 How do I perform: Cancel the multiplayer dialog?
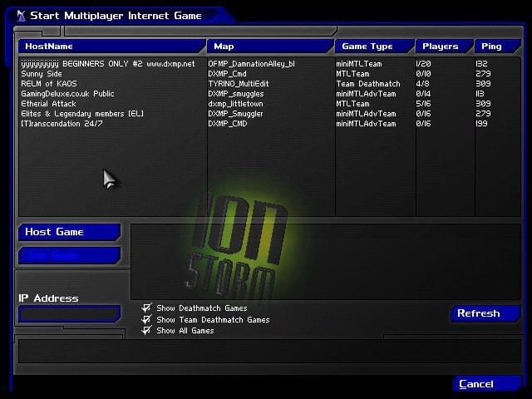pyautogui.click(x=487, y=384)
